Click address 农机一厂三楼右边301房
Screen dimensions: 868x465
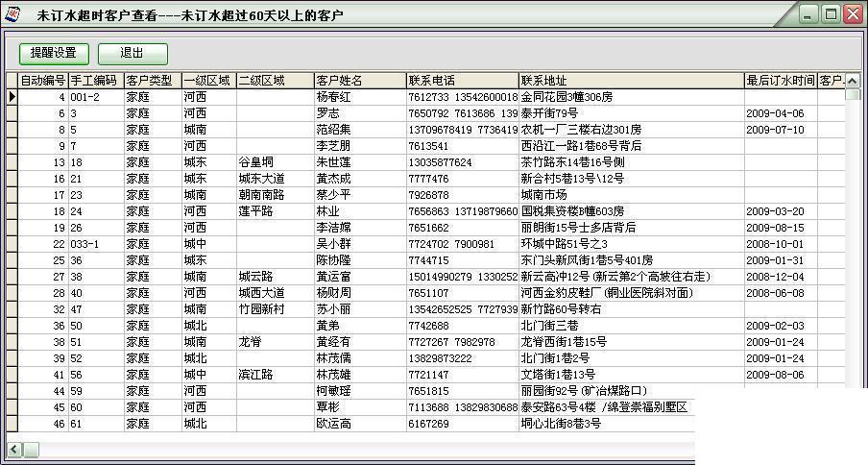[581, 130]
